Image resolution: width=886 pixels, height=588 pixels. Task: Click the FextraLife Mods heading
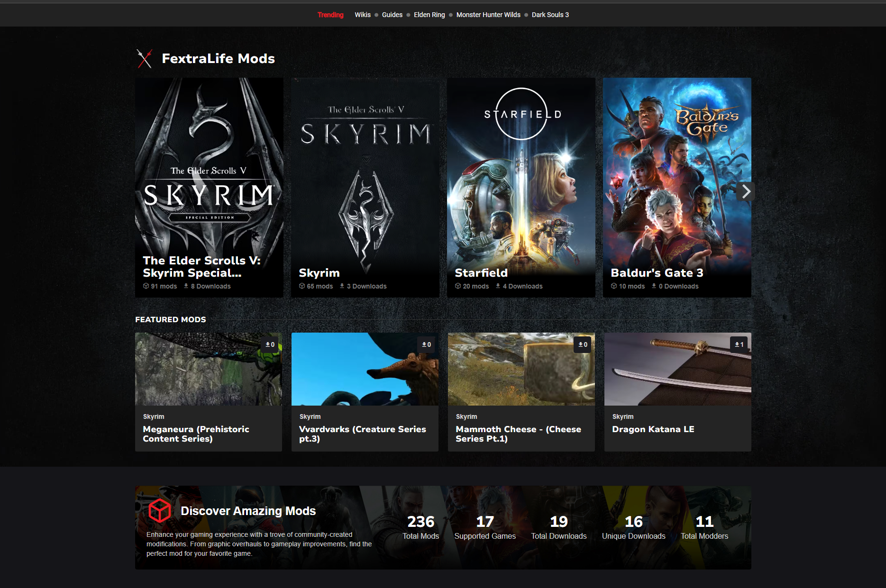pyautogui.click(x=218, y=59)
